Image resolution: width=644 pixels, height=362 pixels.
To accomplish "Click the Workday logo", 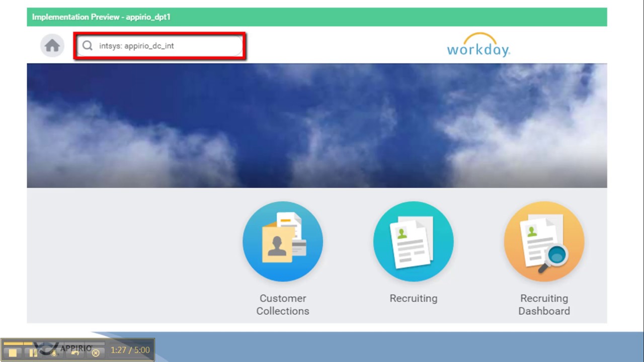I will 478,45.
